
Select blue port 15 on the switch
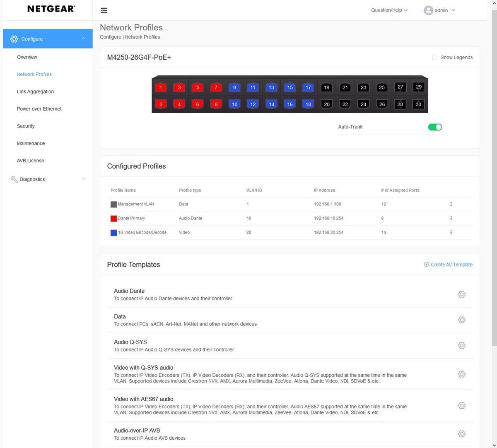[290, 87]
